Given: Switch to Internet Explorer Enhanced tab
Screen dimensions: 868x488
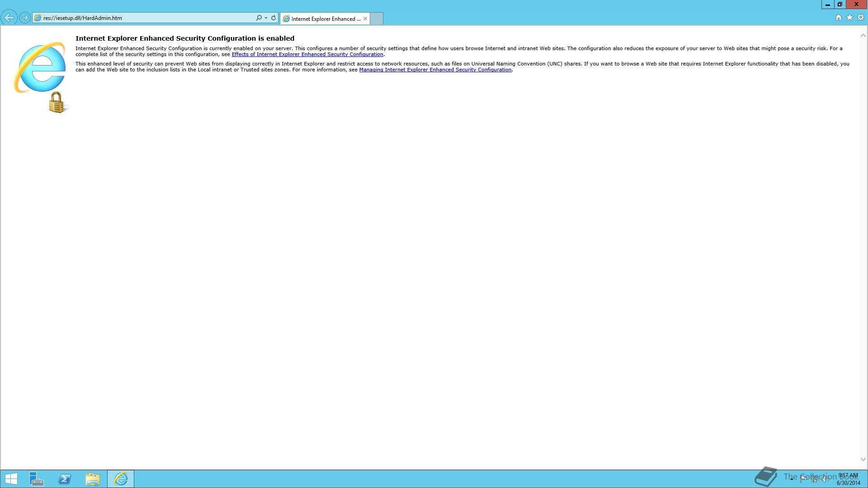Looking at the screenshot, I should [325, 19].
